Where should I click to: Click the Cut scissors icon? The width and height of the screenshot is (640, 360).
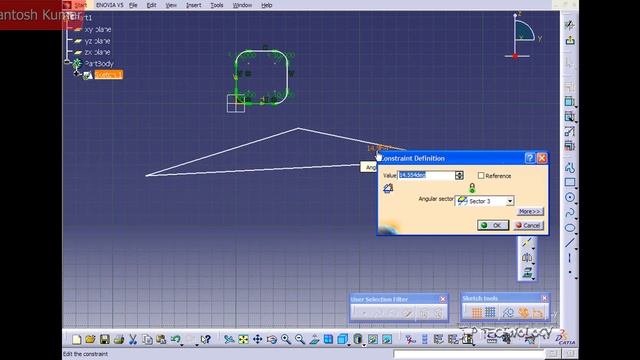133,340
